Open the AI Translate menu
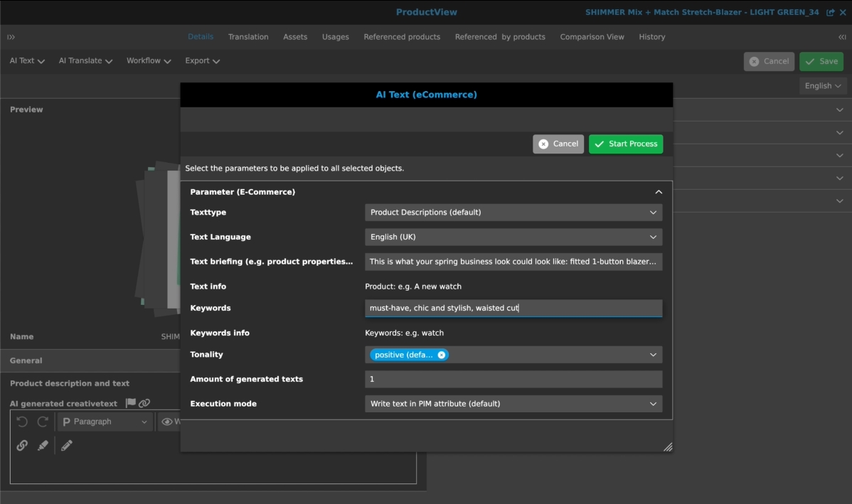 (x=85, y=61)
